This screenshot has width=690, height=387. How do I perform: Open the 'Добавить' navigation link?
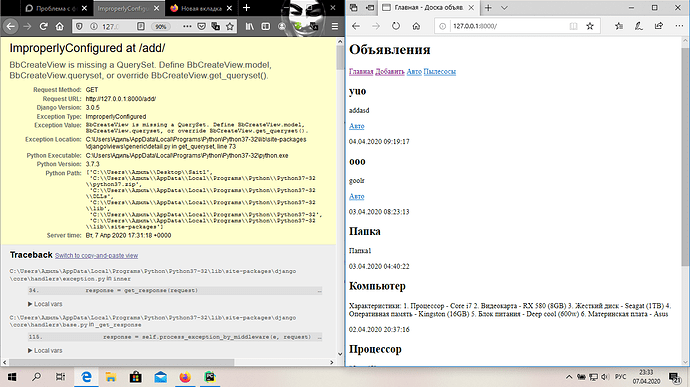click(389, 71)
